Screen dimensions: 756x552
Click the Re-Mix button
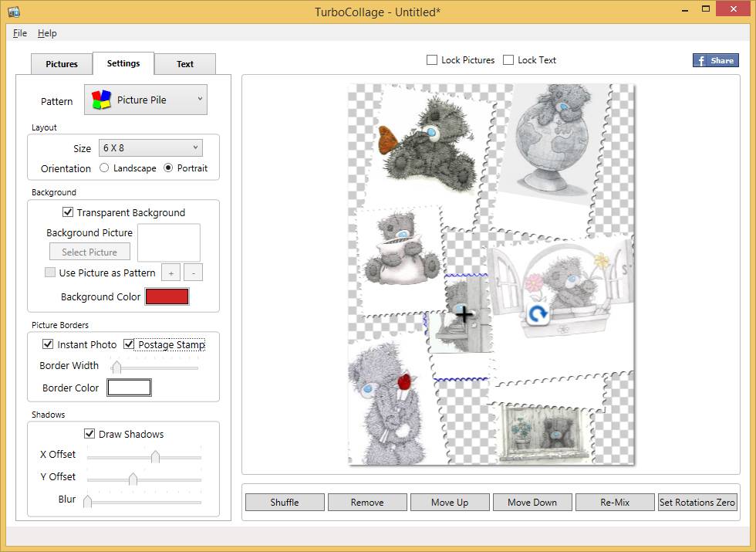(615, 503)
